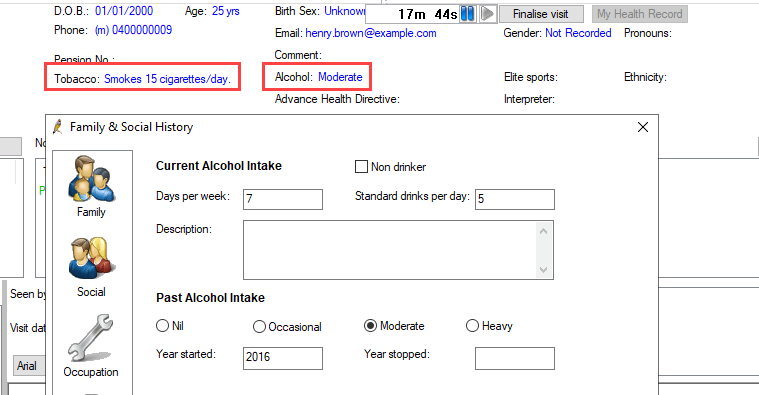The image size is (759, 395).
Task: Close the Family & Social History dialog
Action: click(643, 127)
